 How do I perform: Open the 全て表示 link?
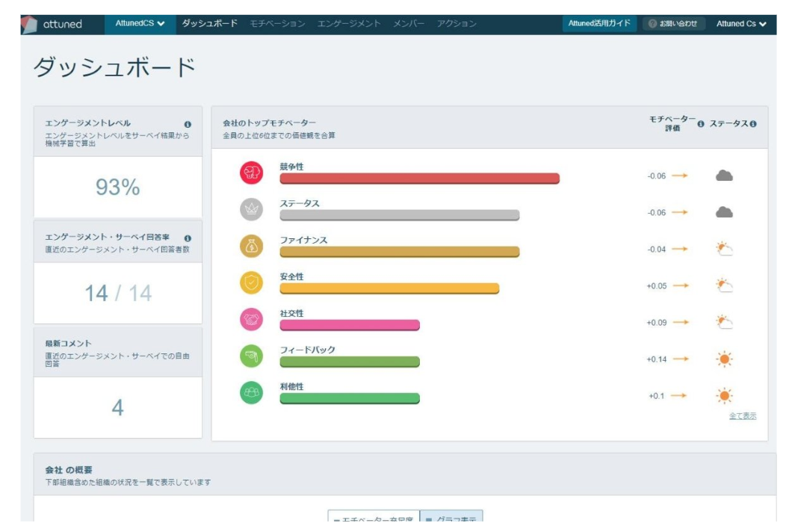742,416
